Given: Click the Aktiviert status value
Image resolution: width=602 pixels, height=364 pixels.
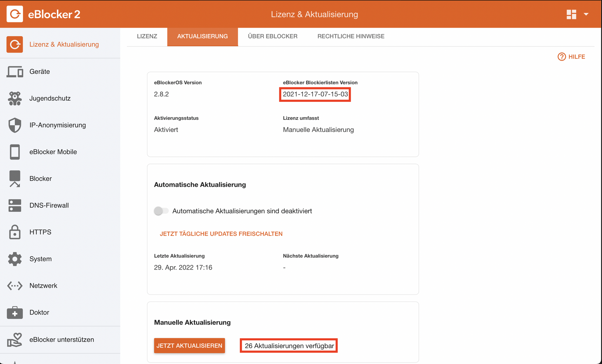Looking at the screenshot, I should tap(166, 130).
